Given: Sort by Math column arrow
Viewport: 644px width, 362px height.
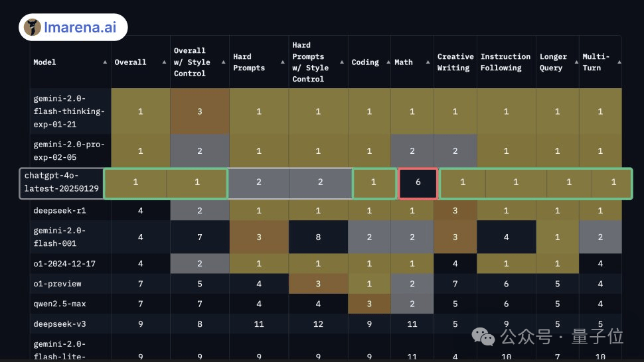Looking at the screenshot, I should click(428, 62).
